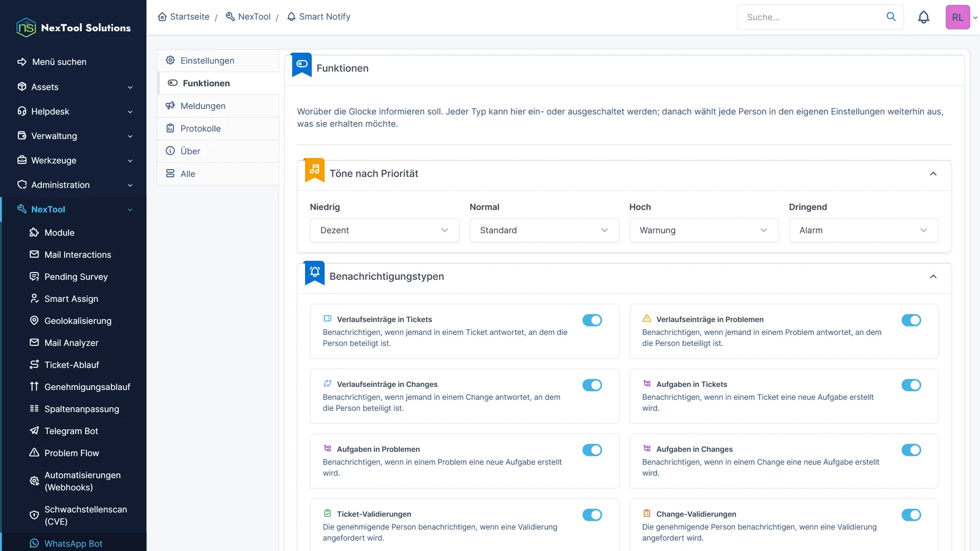The width and height of the screenshot is (980, 551).
Task: Open the Über tab
Action: click(x=218, y=151)
